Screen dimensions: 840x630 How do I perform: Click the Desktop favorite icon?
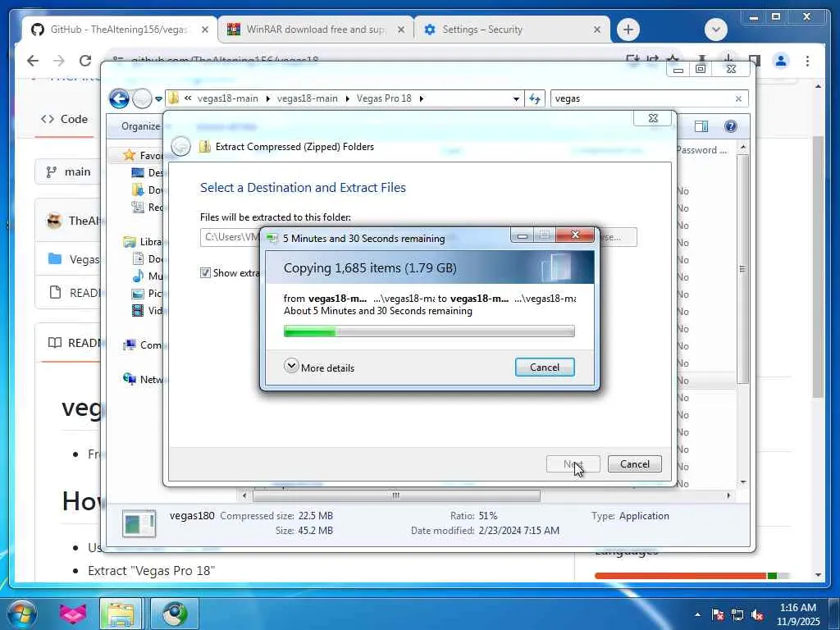pos(138,172)
